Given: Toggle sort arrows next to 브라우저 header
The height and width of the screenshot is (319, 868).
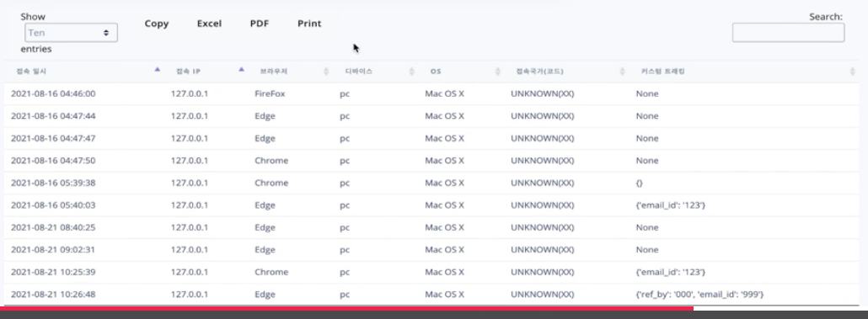Looking at the screenshot, I should pyautogui.click(x=326, y=72).
